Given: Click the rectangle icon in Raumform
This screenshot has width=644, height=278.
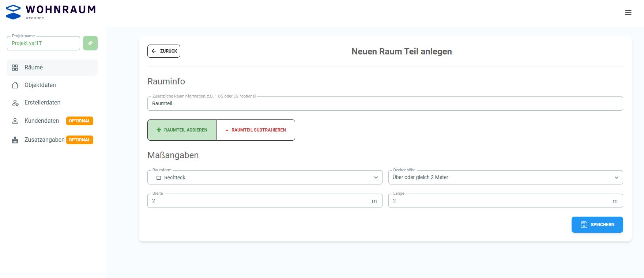Looking at the screenshot, I should click(x=159, y=178).
